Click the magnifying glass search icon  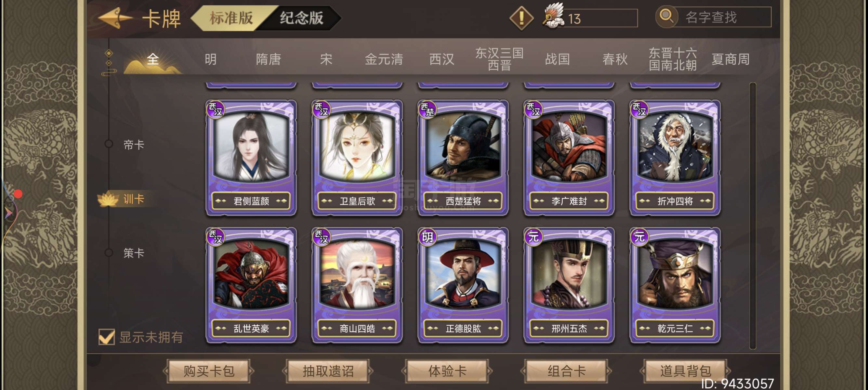click(666, 16)
